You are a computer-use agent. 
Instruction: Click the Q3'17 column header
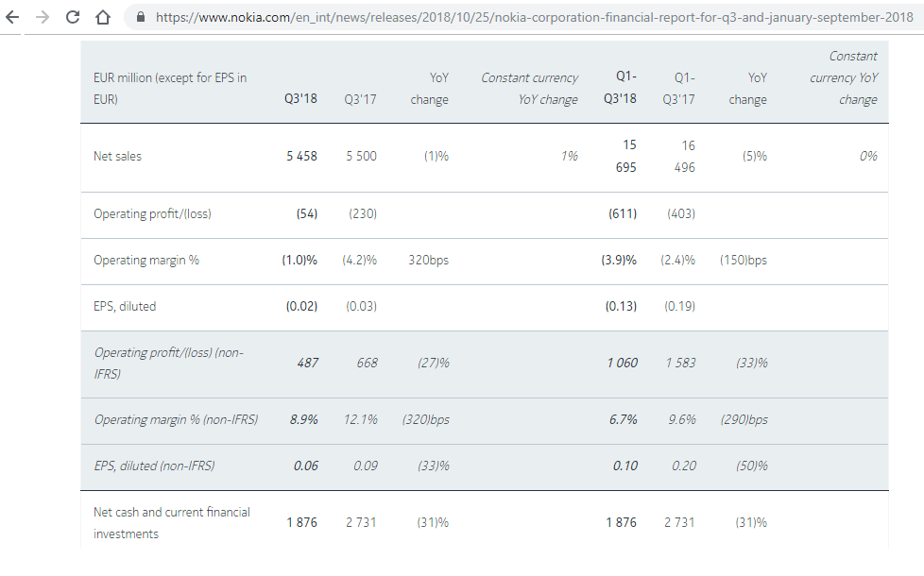click(x=361, y=100)
